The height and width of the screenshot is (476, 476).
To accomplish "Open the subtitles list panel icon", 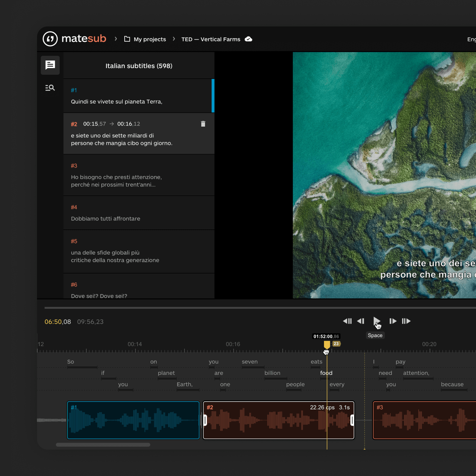I will click(50, 65).
